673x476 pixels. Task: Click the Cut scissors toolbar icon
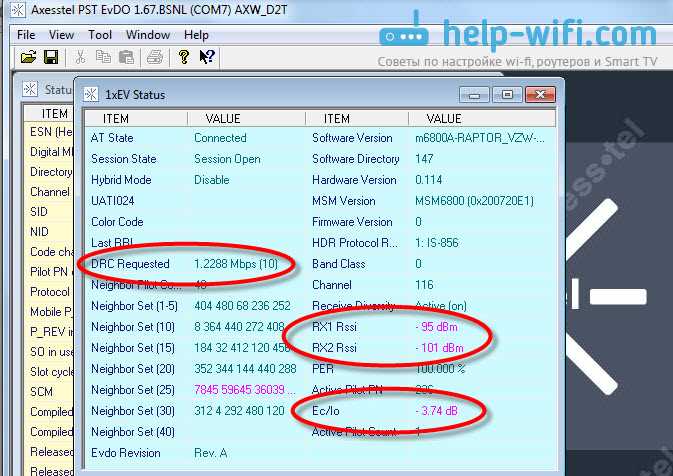tap(80, 57)
